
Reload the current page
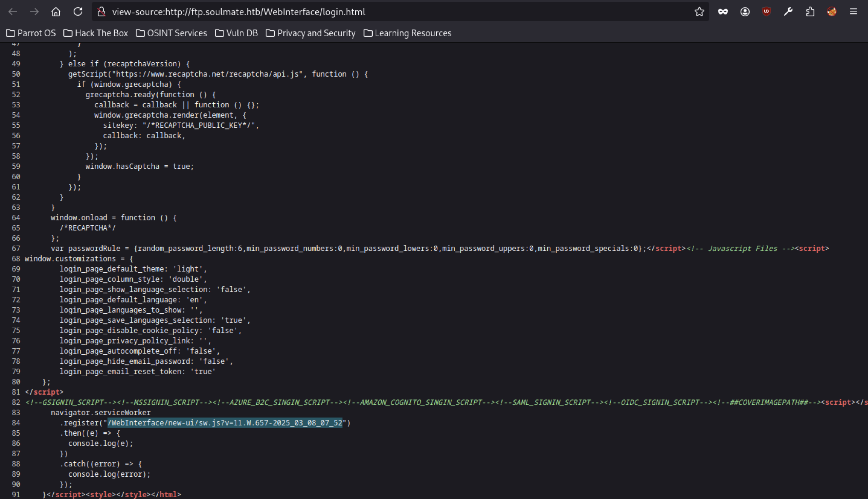pos(78,12)
